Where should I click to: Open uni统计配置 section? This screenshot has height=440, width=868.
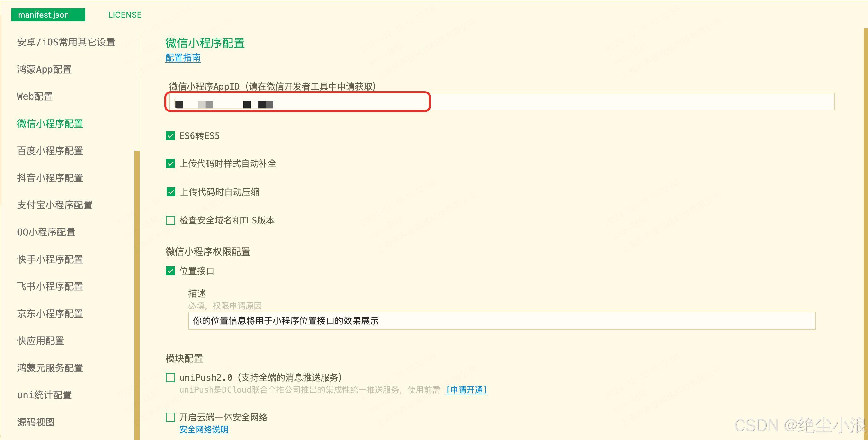pos(45,395)
